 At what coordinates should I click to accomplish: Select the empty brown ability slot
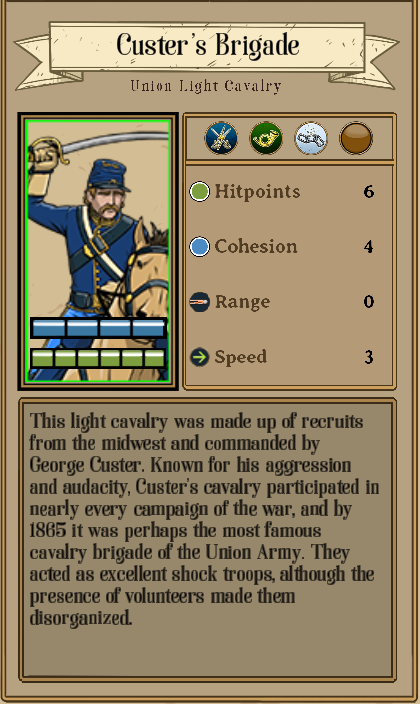[356, 138]
